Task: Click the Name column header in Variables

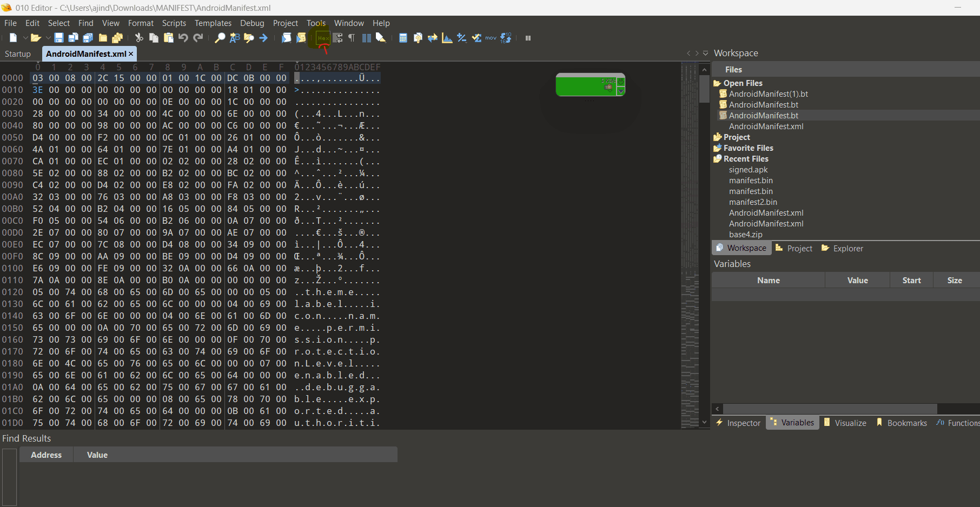Action: [769, 280]
